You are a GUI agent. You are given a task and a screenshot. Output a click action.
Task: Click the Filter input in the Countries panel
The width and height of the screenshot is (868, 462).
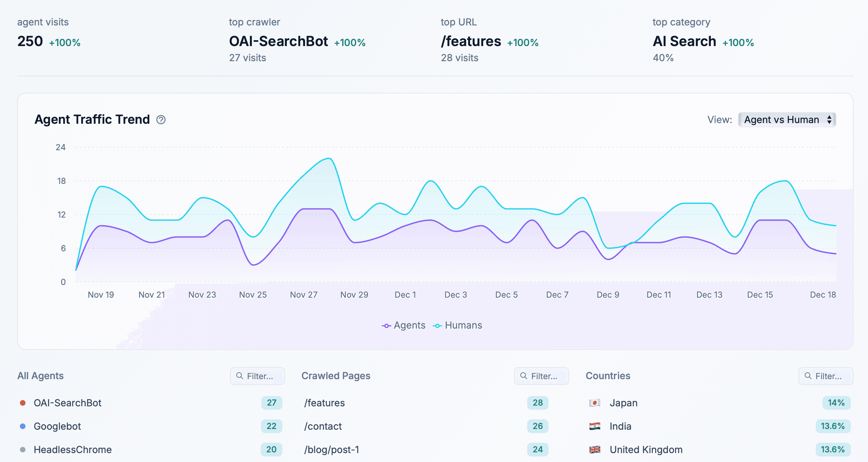tap(826, 376)
